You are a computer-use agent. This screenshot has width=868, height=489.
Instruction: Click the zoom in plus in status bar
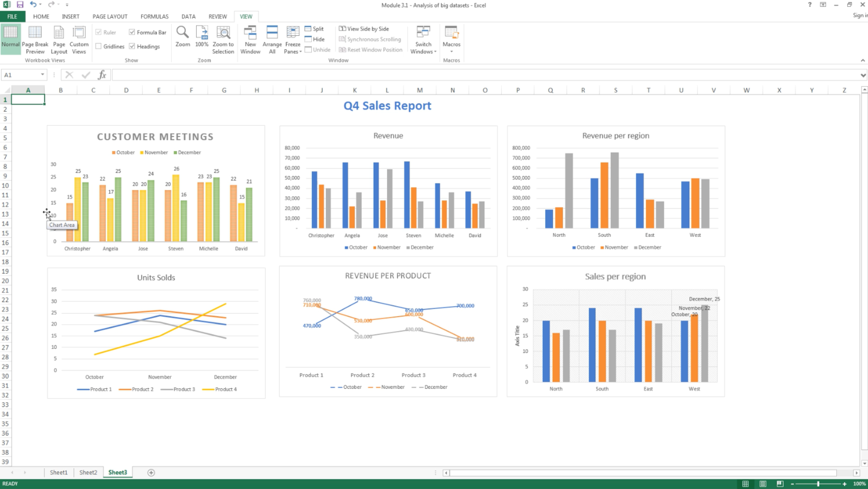[x=845, y=484]
